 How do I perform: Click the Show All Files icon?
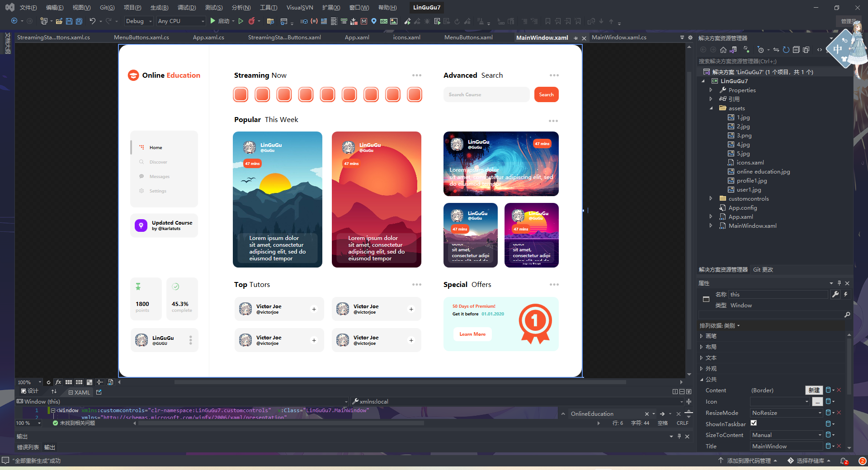point(806,50)
